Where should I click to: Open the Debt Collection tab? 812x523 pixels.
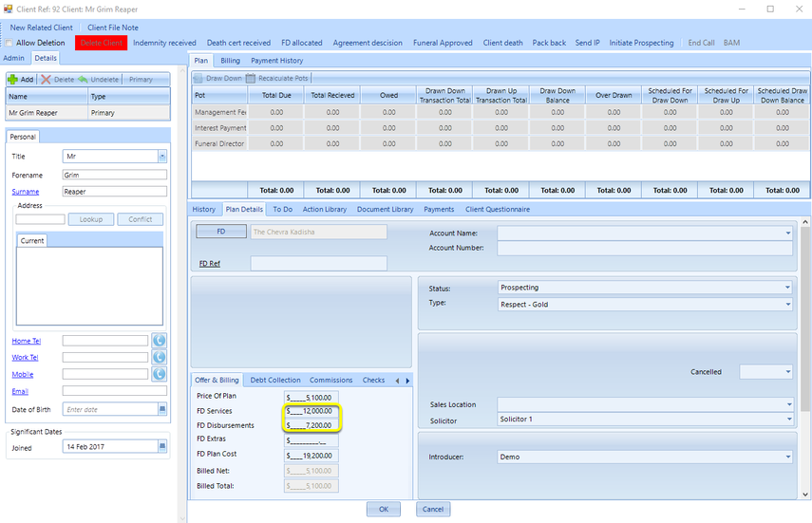tap(275, 380)
